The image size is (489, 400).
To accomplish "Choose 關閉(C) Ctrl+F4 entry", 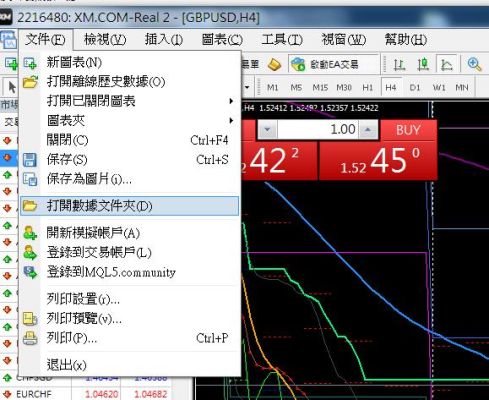I will coord(130,140).
